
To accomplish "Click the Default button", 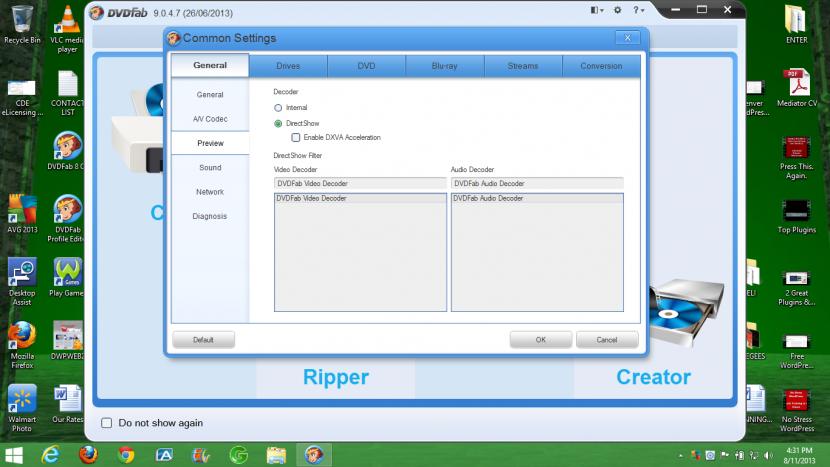I will (203, 340).
